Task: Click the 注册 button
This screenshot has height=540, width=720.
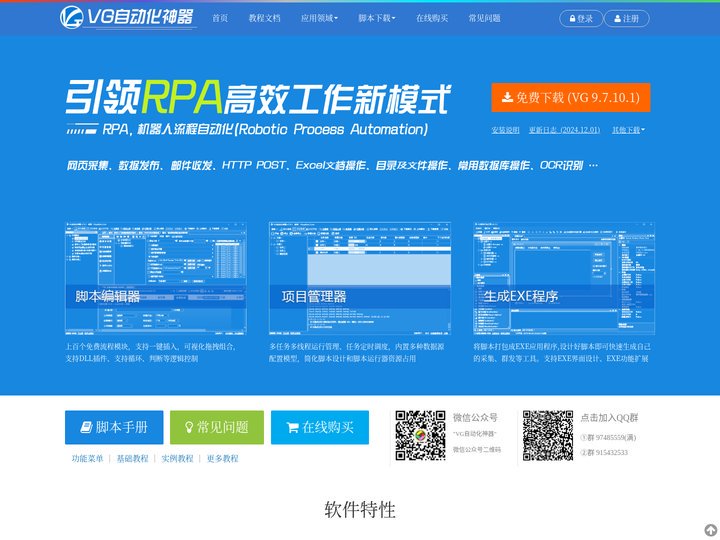Action: 626,18
